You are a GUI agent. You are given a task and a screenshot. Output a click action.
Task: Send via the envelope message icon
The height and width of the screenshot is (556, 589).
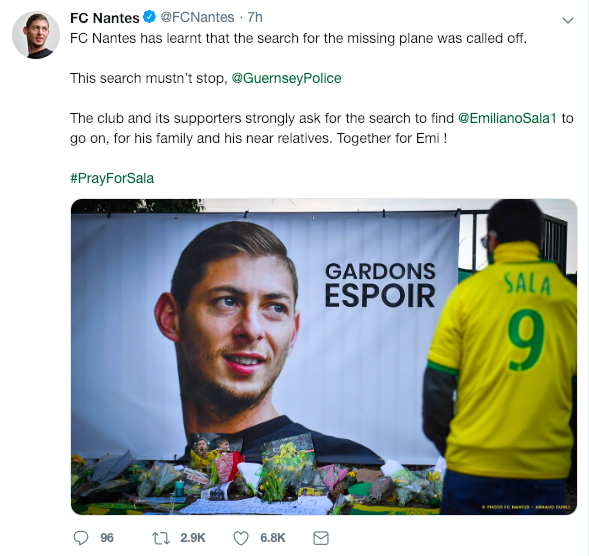tap(321, 538)
